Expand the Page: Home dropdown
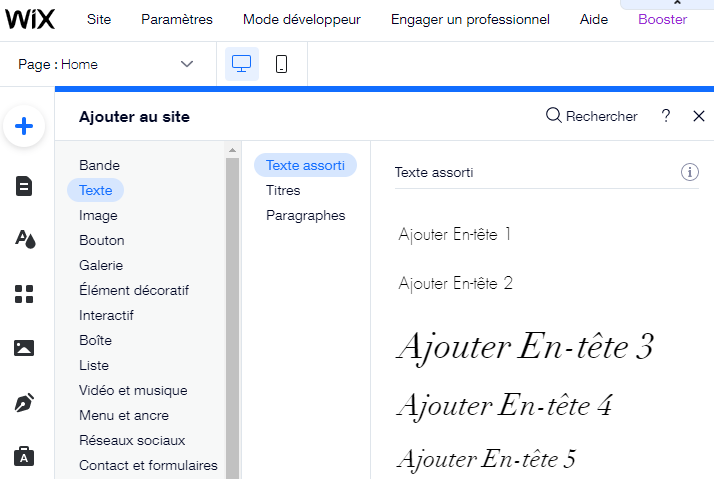 tap(186, 64)
